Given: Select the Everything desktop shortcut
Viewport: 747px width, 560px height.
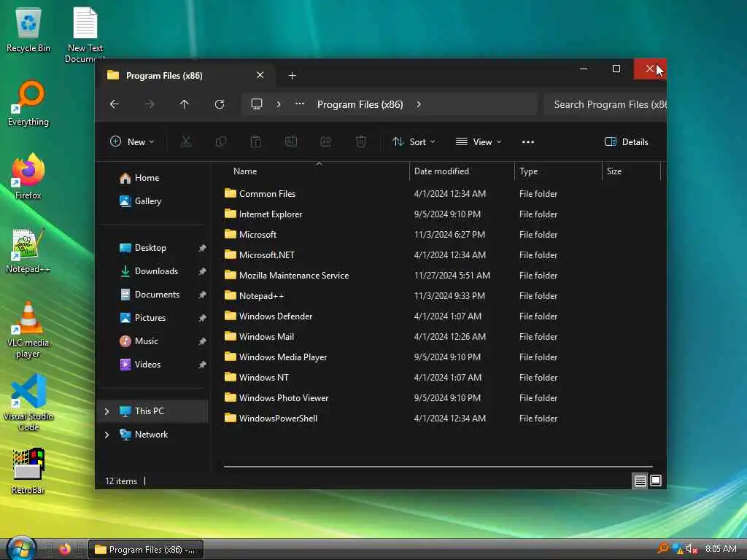Looking at the screenshot, I should click(28, 104).
